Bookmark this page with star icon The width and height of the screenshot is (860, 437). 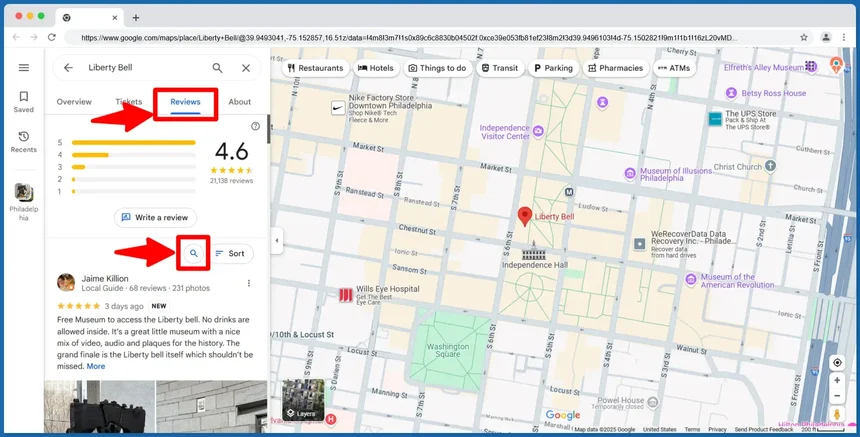(x=804, y=37)
